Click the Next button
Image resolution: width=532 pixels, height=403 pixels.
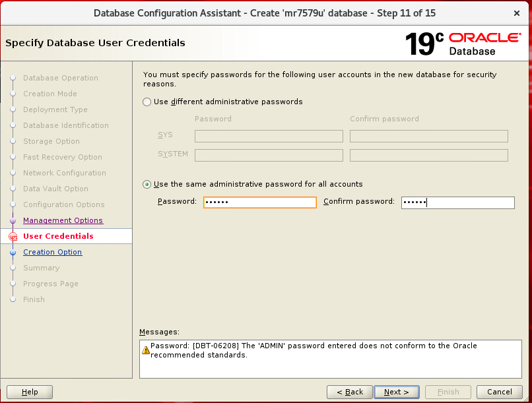point(396,392)
